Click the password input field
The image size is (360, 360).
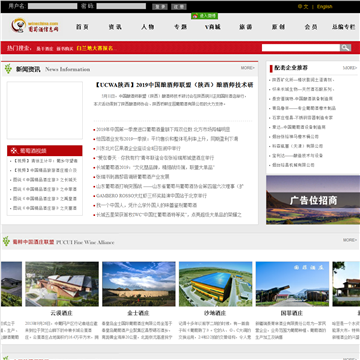(121, 6)
